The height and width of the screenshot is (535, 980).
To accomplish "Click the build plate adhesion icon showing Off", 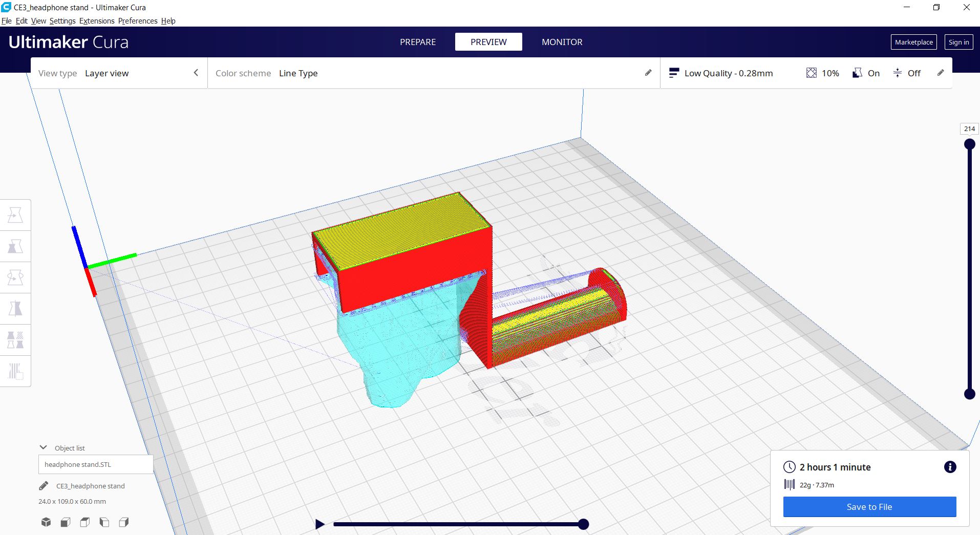I will click(898, 73).
